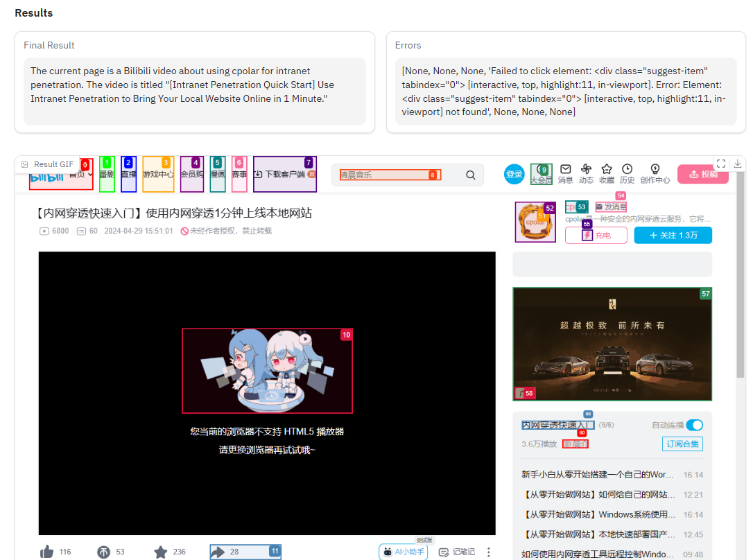Select the 游戏中心 navigation item
The width and height of the screenshot is (753, 560).
(158, 175)
